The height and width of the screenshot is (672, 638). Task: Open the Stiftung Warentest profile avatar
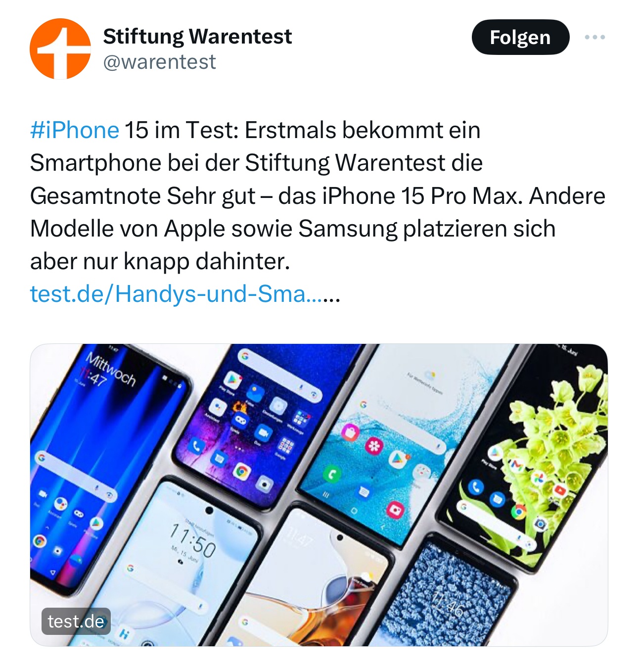(x=60, y=49)
